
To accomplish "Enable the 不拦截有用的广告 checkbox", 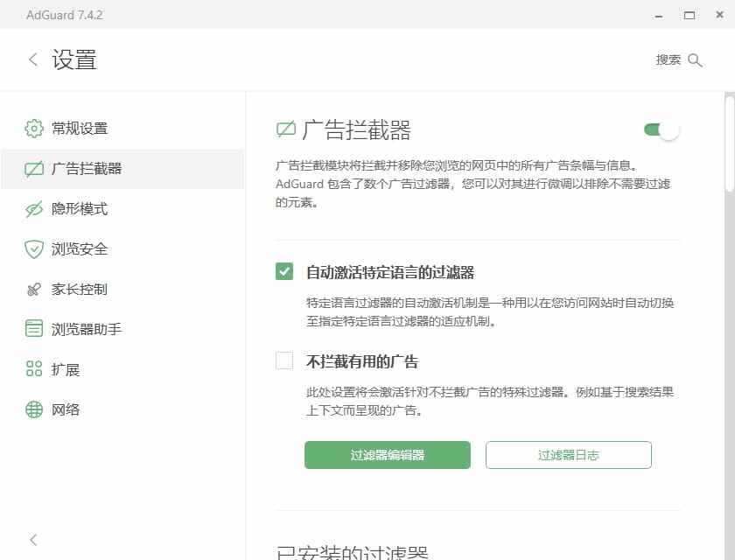I will tap(284, 360).
